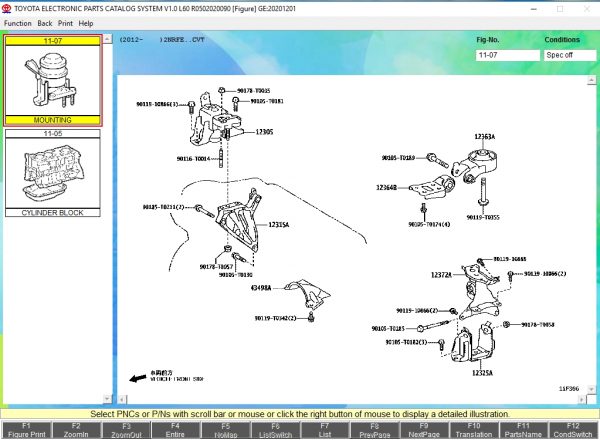This screenshot has width=600, height=440.
Task: Click the F9 NextPage button
Action: (424, 430)
